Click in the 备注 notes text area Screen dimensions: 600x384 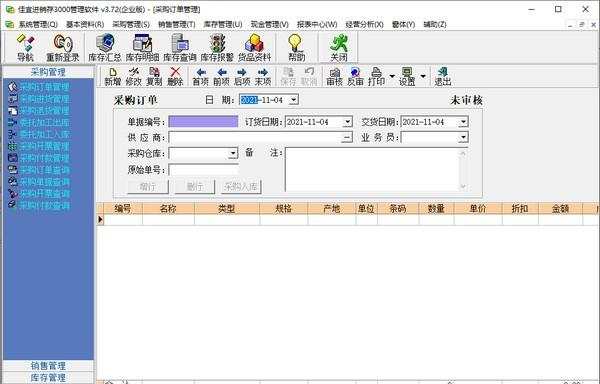pos(372,169)
